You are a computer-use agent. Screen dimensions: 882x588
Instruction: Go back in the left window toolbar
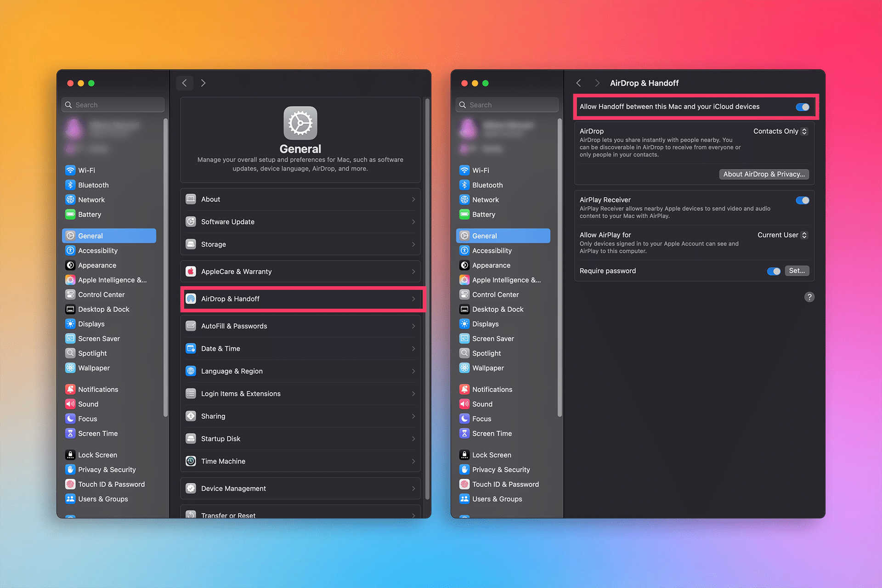(x=185, y=83)
